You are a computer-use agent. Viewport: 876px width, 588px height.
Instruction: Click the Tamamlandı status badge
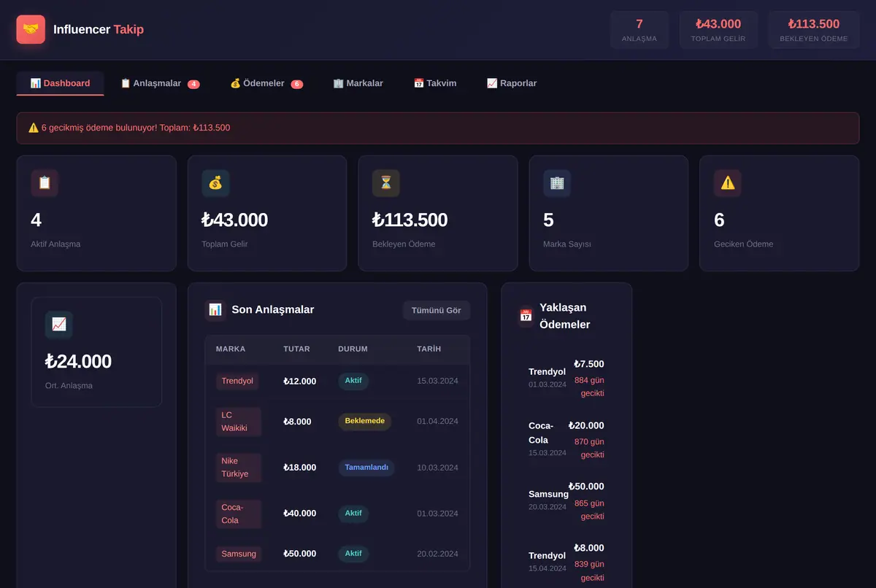pyautogui.click(x=366, y=468)
